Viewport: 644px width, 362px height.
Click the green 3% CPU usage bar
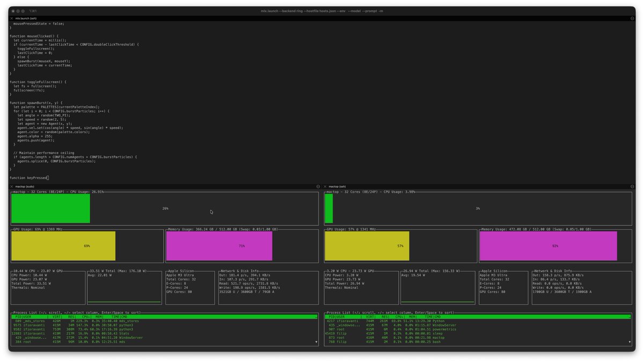point(329,208)
